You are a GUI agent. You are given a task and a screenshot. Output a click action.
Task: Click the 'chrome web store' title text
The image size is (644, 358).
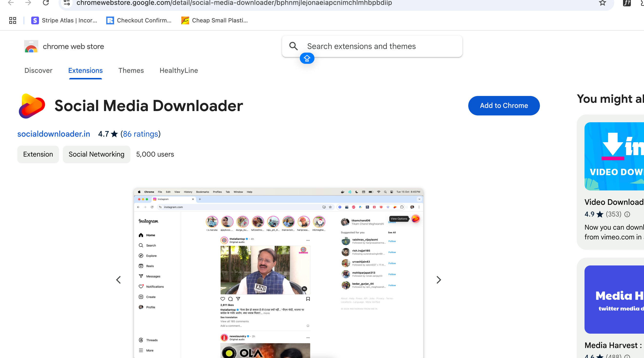(x=74, y=47)
